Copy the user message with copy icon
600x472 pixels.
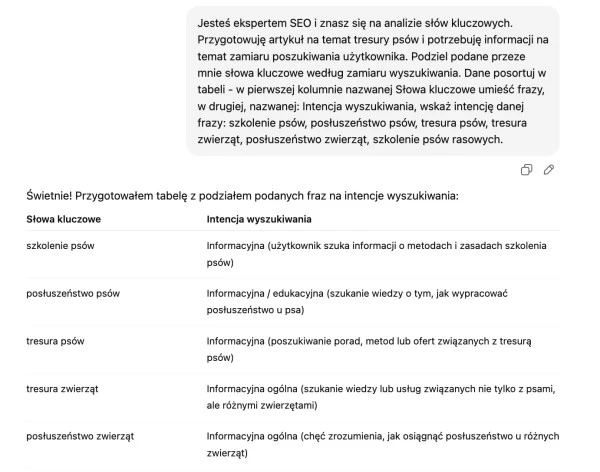(x=526, y=169)
